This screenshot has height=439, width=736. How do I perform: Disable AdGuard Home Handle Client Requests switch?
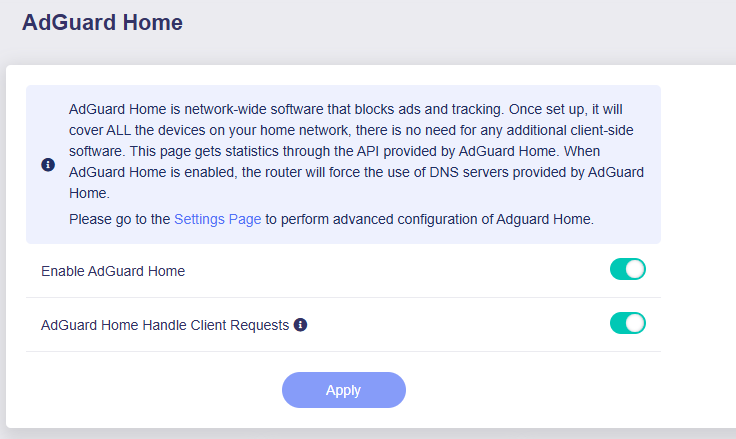[x=627, y=324]
